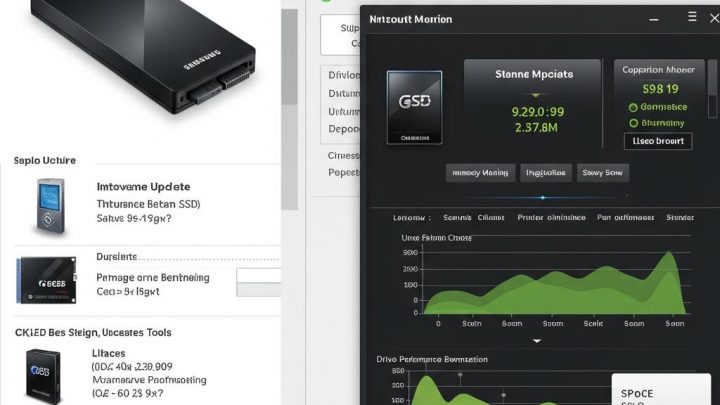Select the Cimess row in the background window
720x405 pixels.
[x=343, y=156]
